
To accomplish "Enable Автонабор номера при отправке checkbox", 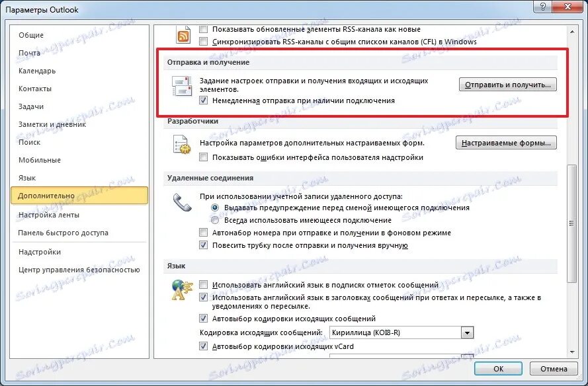I will click(x=203, y=233).
